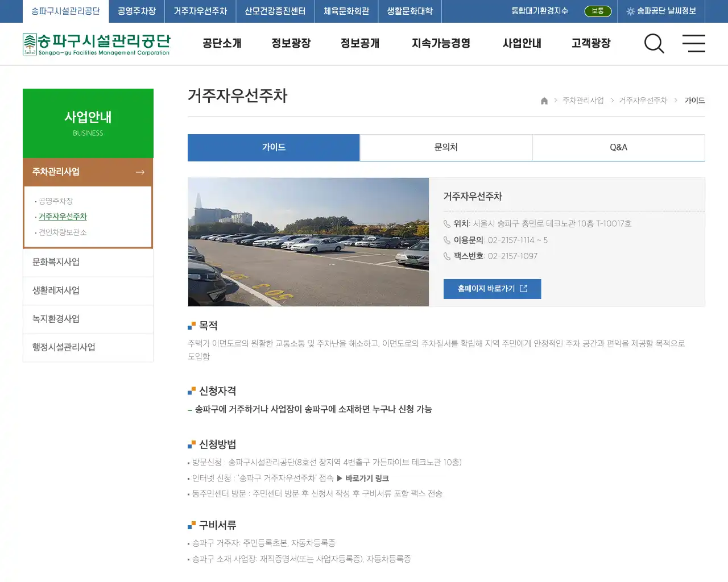Switch to the Q&A tab
The image size is (728, 582).
tap(618, 147)
